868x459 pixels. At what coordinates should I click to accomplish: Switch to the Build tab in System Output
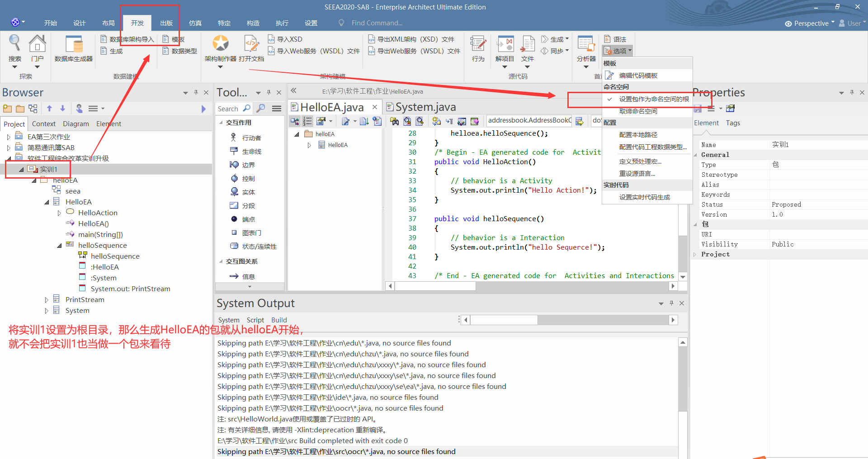(279, 320)
